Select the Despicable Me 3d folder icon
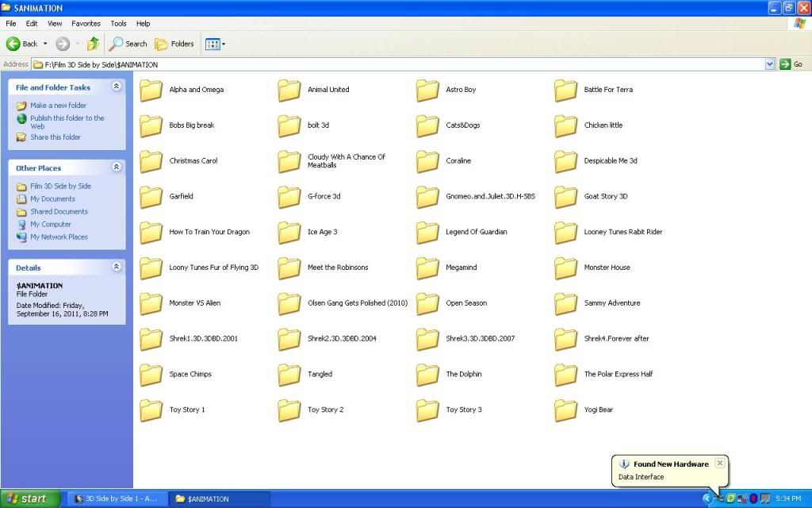The height and width of the screenshot is (508, 812). click(x=566, y=162)
